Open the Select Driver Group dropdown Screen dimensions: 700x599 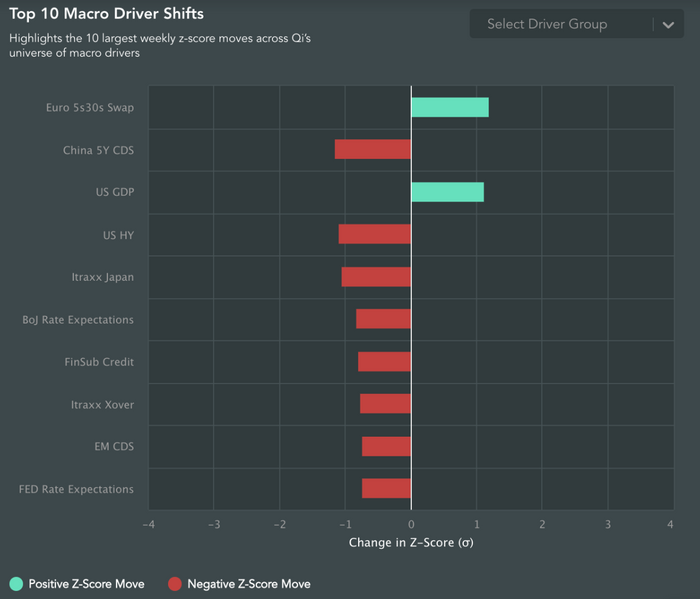coord(576,24)
